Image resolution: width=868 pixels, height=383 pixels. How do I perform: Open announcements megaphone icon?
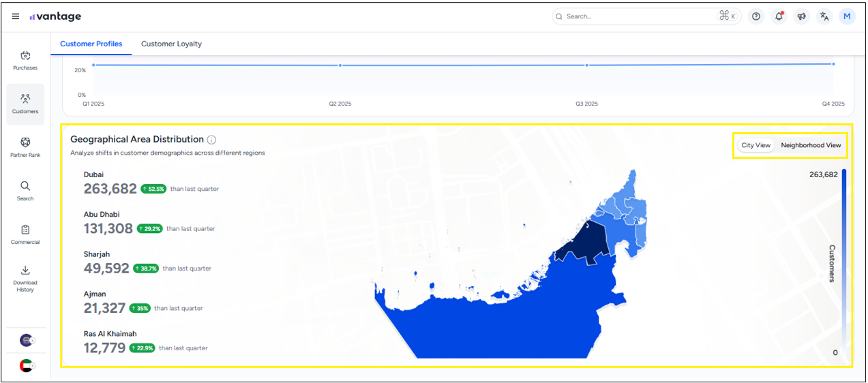pos(802,16)
